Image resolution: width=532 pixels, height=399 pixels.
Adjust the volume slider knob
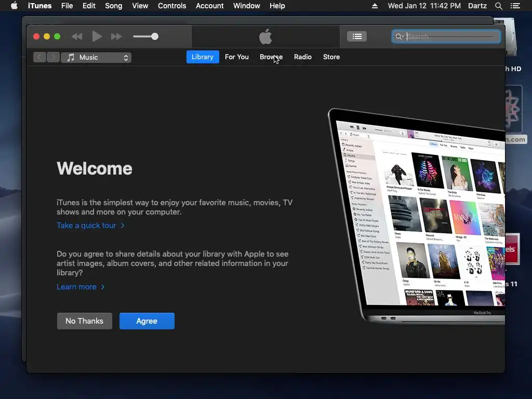pyautogui.click(x=155, y=37)
